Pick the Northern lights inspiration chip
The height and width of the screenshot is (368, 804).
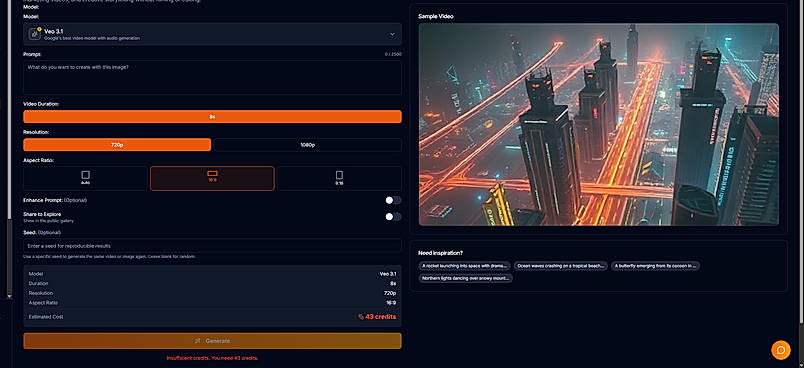pyautogui.click(x=466, y=278)
